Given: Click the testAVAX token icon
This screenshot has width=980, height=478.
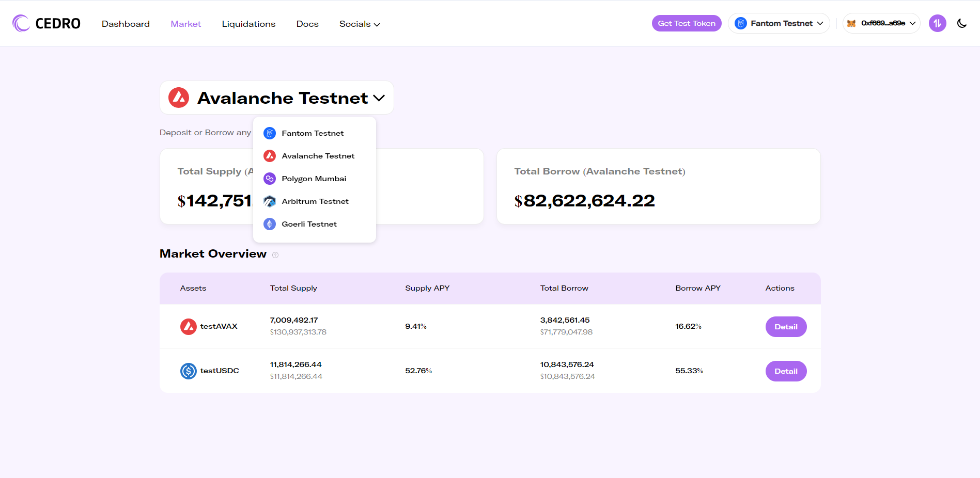Looking at the screenshot, I should pos(189,327).
